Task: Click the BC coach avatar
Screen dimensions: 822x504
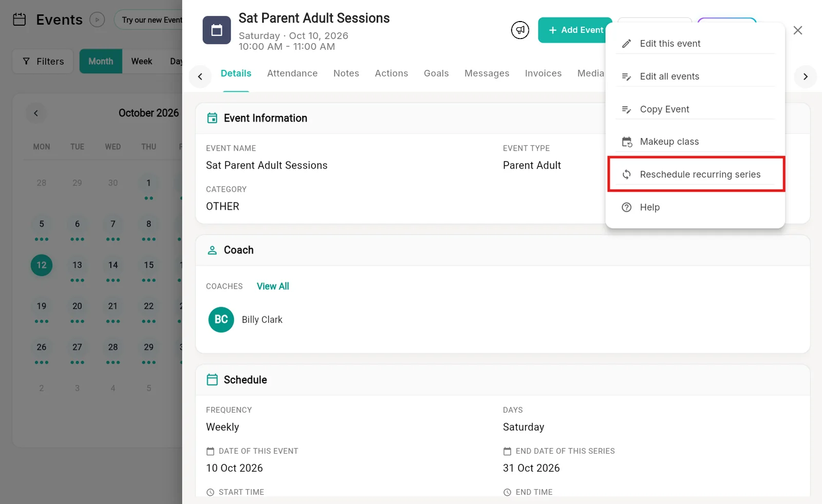Action: pos(221,320)
